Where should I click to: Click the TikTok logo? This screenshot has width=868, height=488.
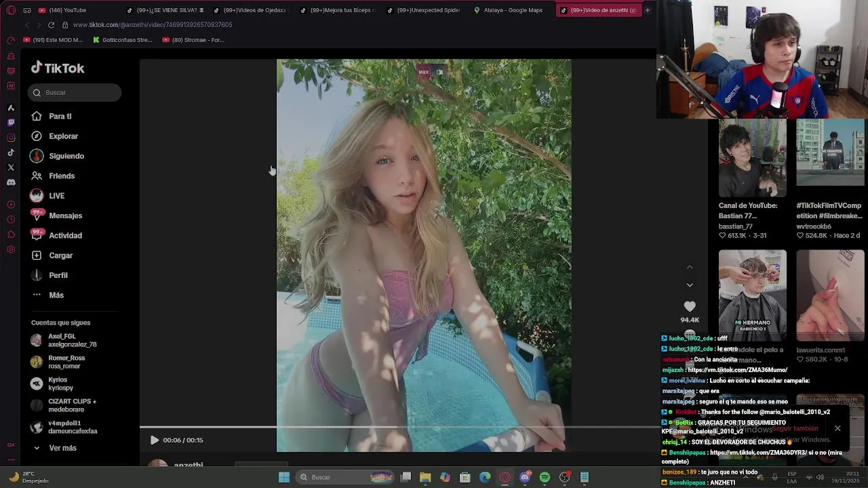(58, 68)
